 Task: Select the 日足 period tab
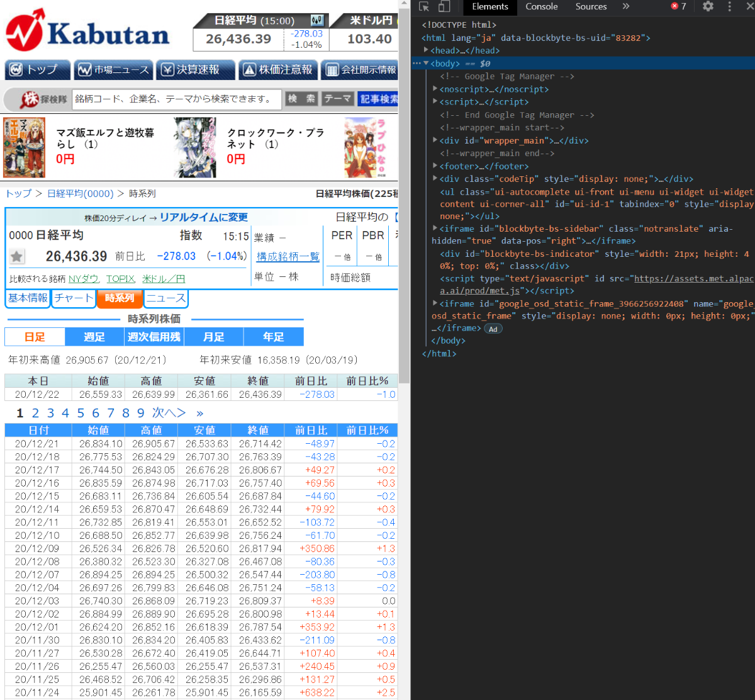click(35, 337)
